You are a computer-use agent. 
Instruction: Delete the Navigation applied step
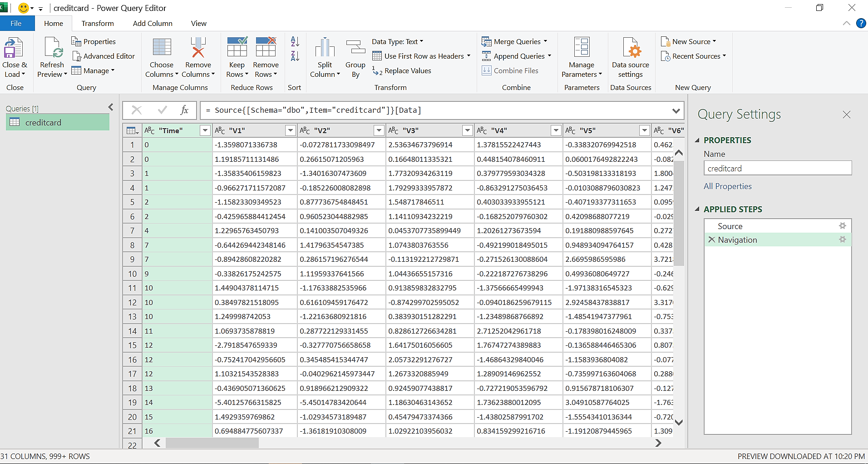(711, 239)
